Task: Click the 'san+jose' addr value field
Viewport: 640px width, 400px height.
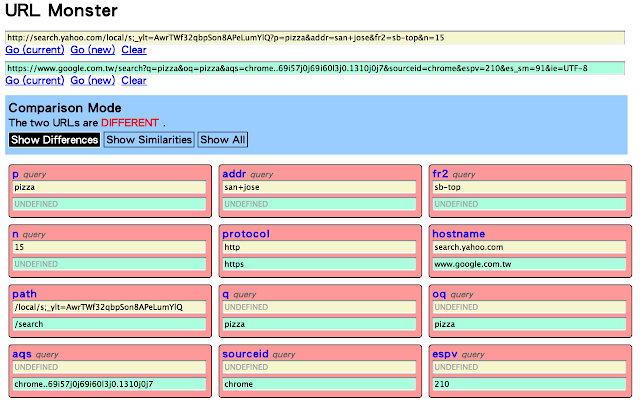Action: coord(320,187)
